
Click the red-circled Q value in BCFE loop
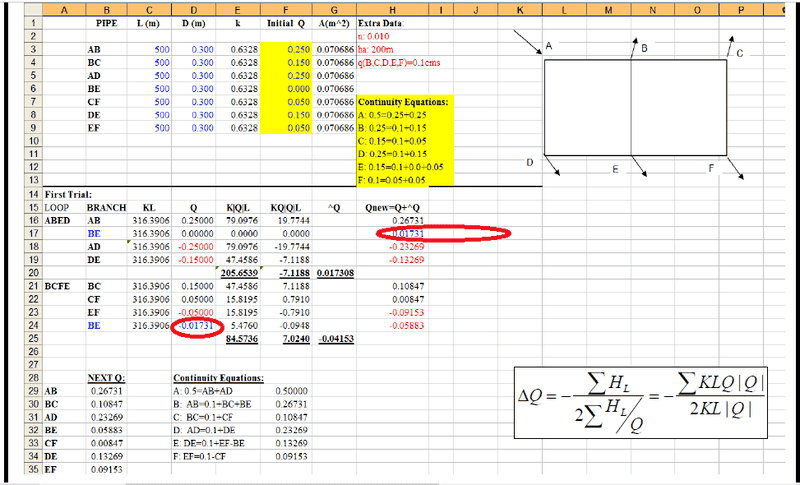click(x=195, y=327)
